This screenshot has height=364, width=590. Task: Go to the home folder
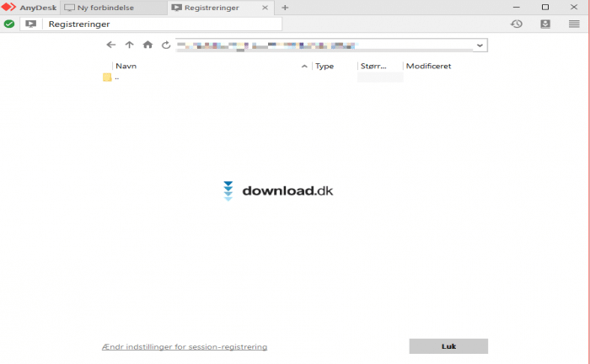(x=147, y=45)
